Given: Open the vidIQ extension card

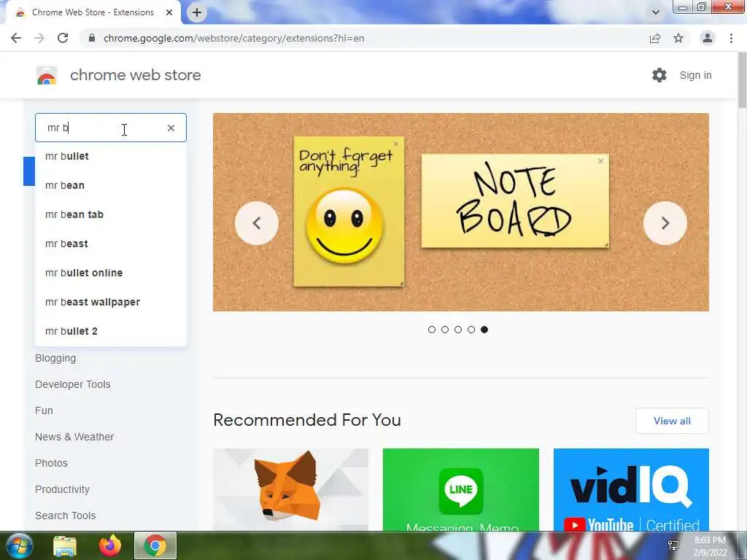Looking at the screenshot, I should (631, 489).
